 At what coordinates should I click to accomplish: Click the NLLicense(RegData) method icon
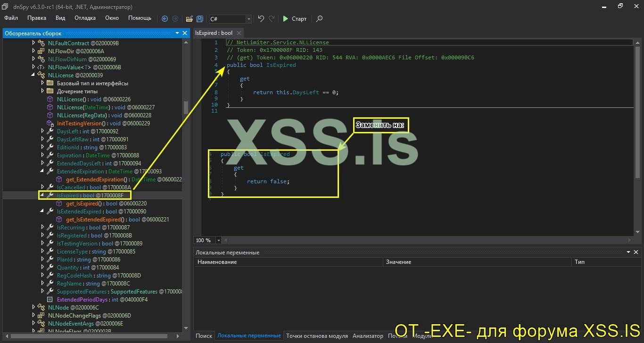point(50,115)
